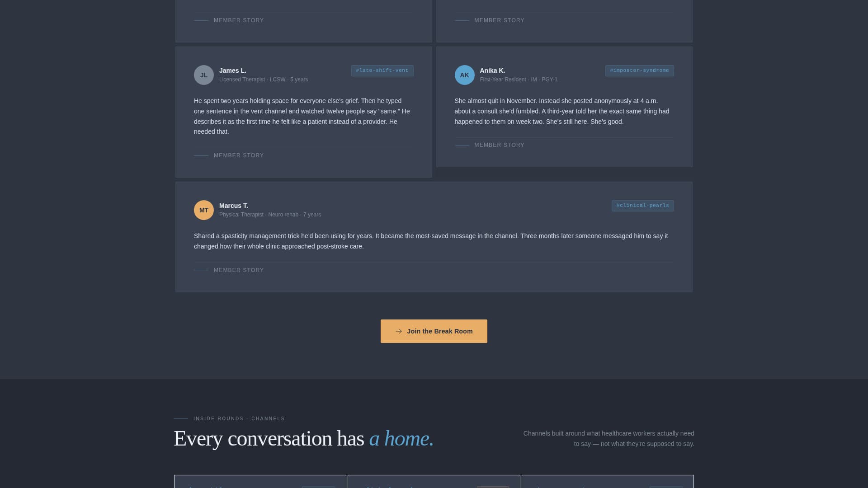Image resolution: width=868 pixels, height=488 pixels.
Task: Expand the top-left MEMBER STORY card
Action: point(238,20)
